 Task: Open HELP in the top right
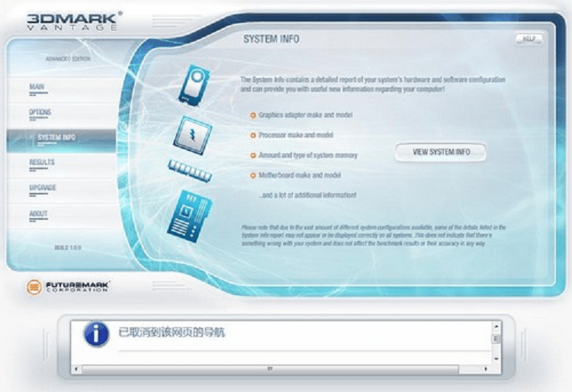[x=529, y=39]
